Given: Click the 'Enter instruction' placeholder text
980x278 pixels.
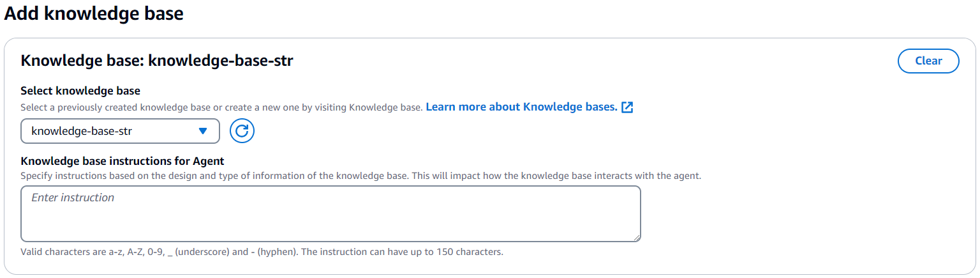Looking at the screenshot, I should click(73, 197).
